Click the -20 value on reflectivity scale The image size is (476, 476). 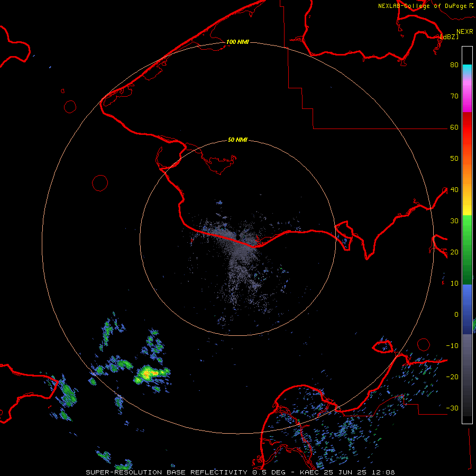[x=452, y=377]
